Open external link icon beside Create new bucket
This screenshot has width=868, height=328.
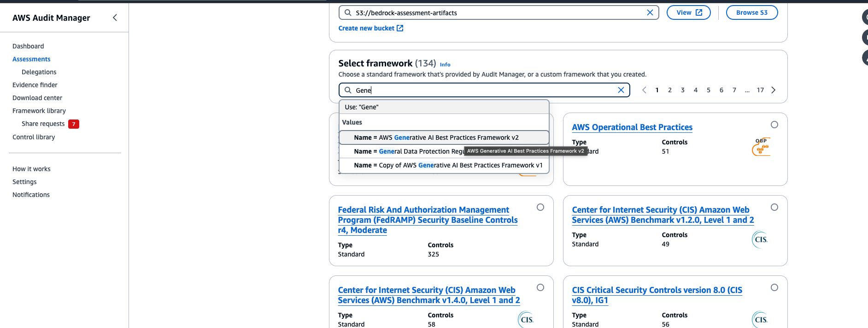pos(400,28)
